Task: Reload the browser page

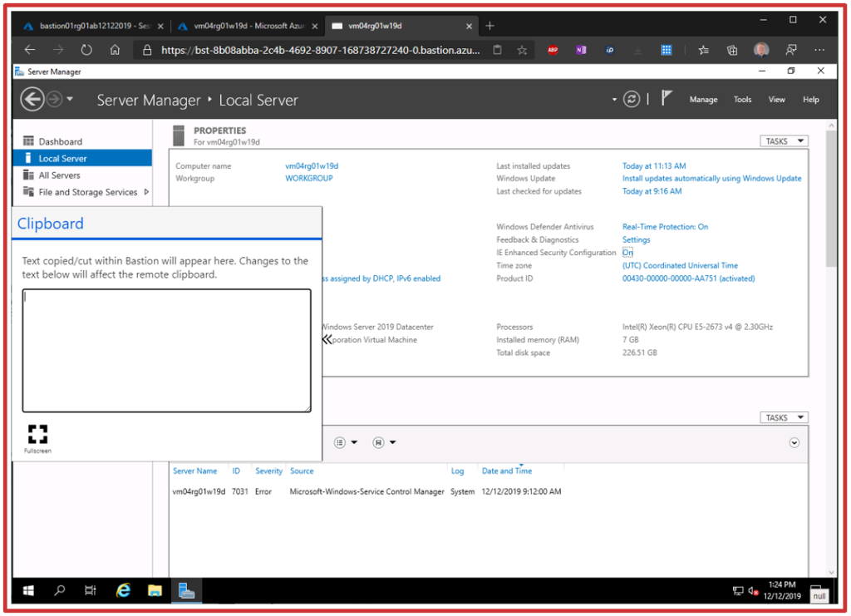Action: (86, 51)
